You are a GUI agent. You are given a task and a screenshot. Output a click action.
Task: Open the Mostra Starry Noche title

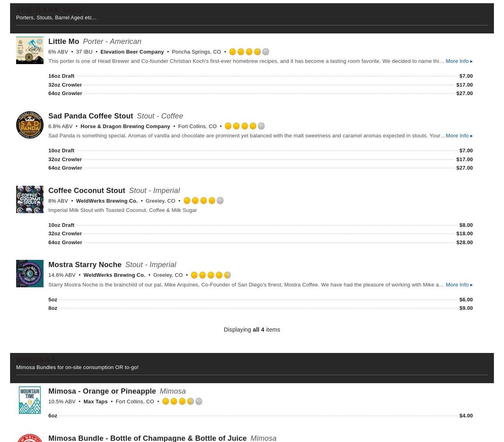(x=85, y=265)
